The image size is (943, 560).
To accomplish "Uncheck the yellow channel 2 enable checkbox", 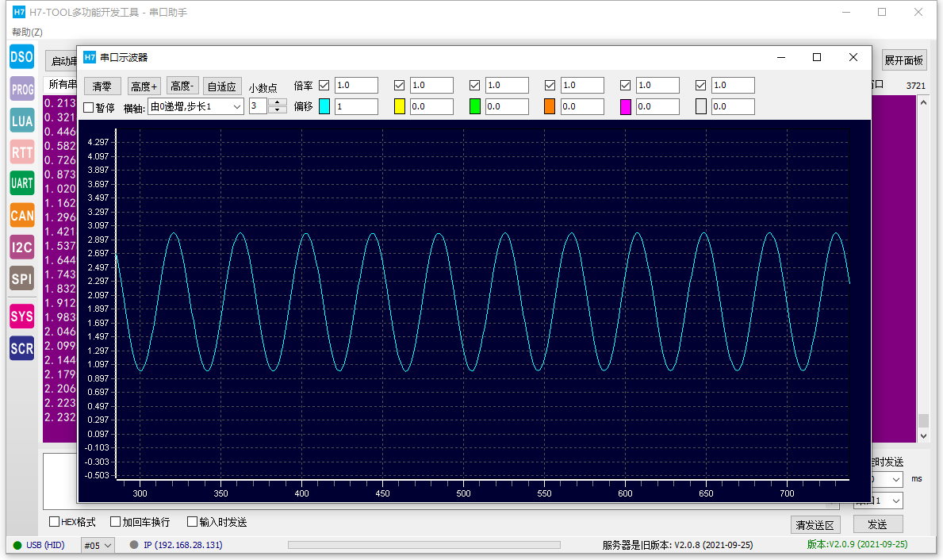I will click(x=400, y=86).
